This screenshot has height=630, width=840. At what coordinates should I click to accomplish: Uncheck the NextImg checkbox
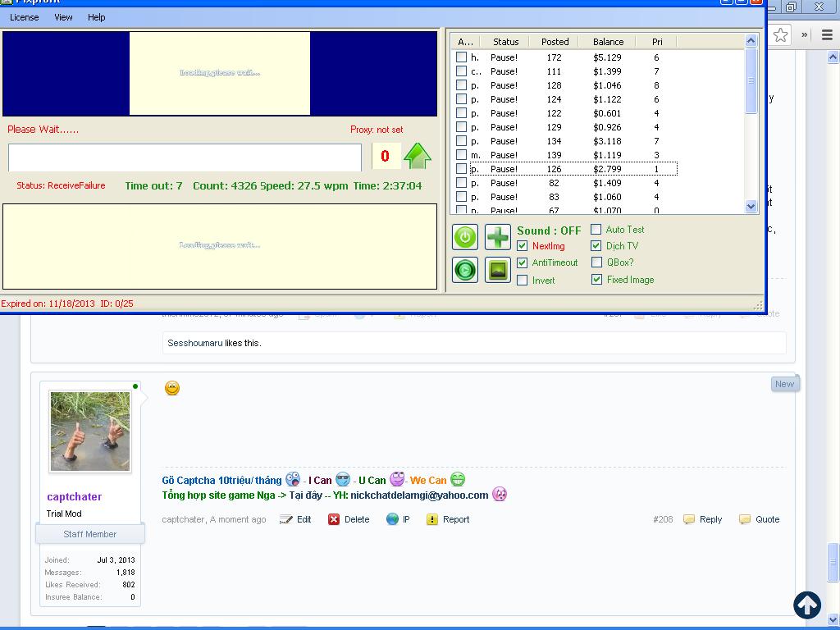523,246
